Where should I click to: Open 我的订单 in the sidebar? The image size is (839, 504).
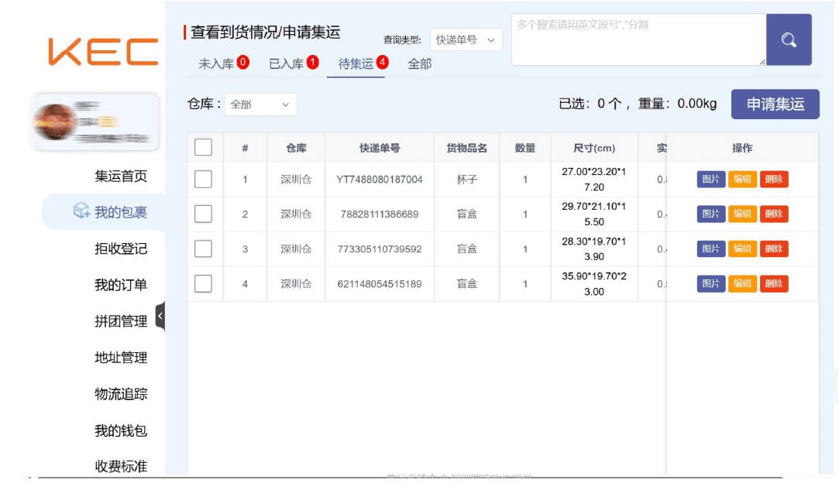coord(121,285)
